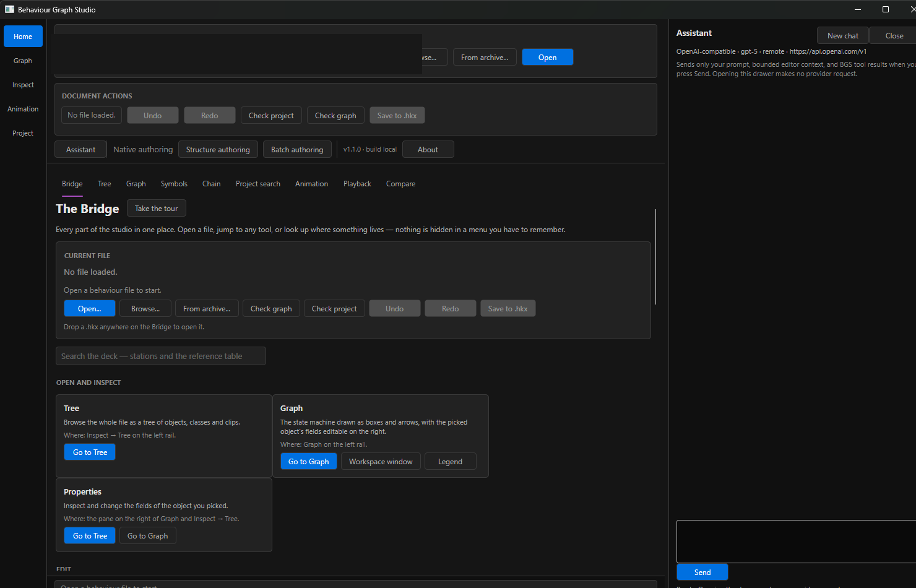Image resolution: width=916 pixels, height=588 pixels.
Task: Open the Symbols tab
Action: click(174, 184)
